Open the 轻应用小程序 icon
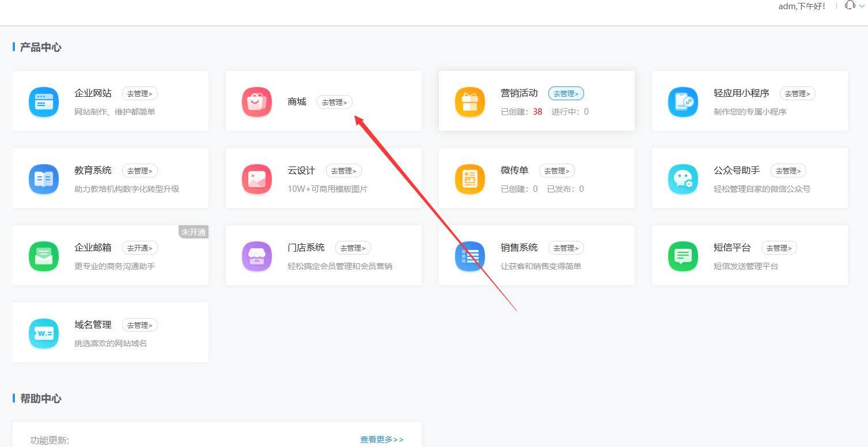This screenshot has width=868, height=447. click(x=683, y=102)
